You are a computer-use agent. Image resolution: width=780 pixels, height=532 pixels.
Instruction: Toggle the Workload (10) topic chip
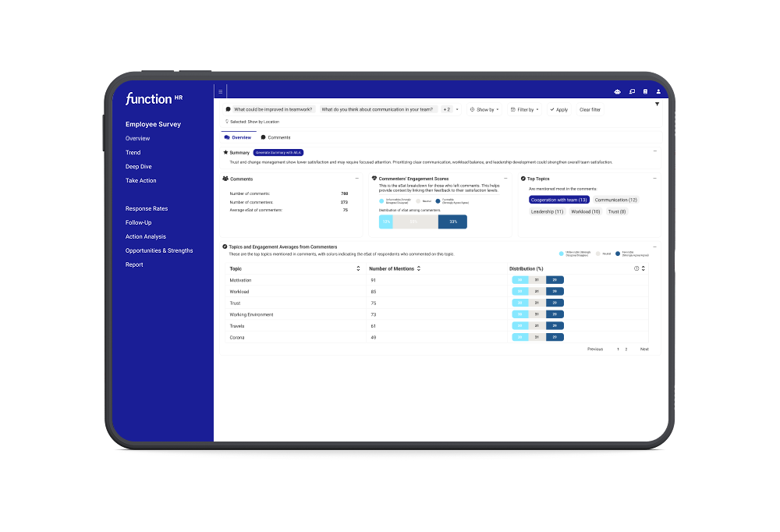pyautogui.click(x=586, y=211)
